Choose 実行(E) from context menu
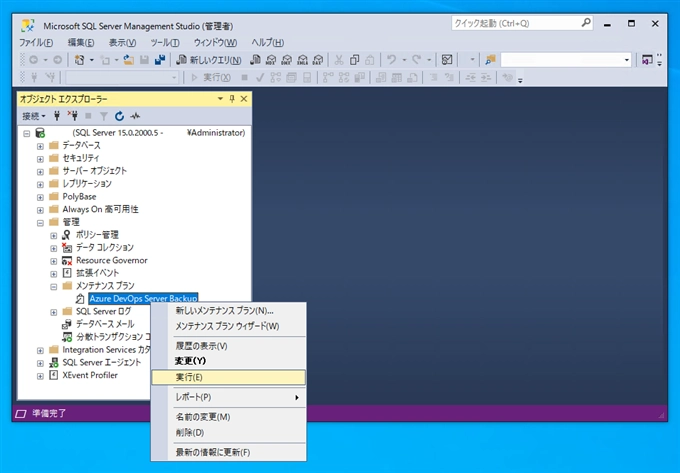 tap(229, 377)
